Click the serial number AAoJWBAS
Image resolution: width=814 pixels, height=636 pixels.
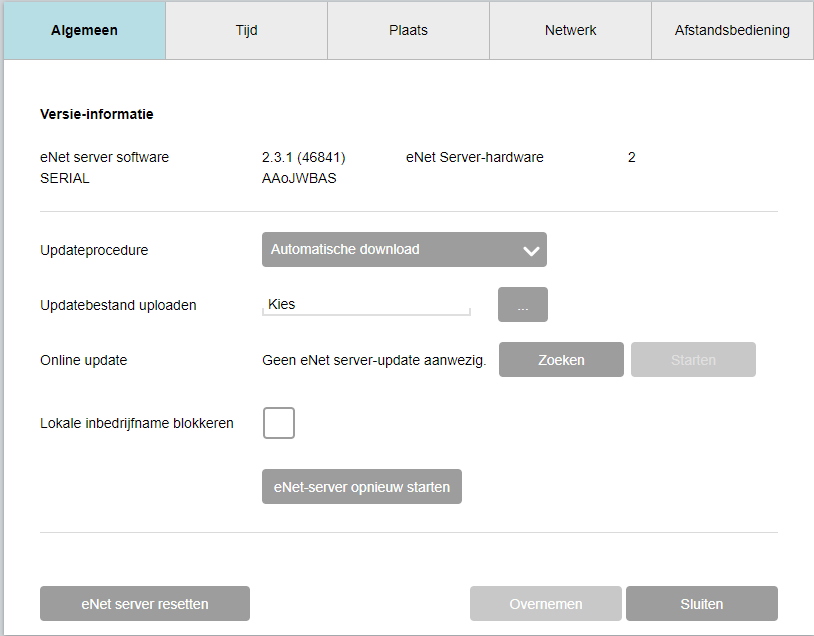[x=299, y=178]
